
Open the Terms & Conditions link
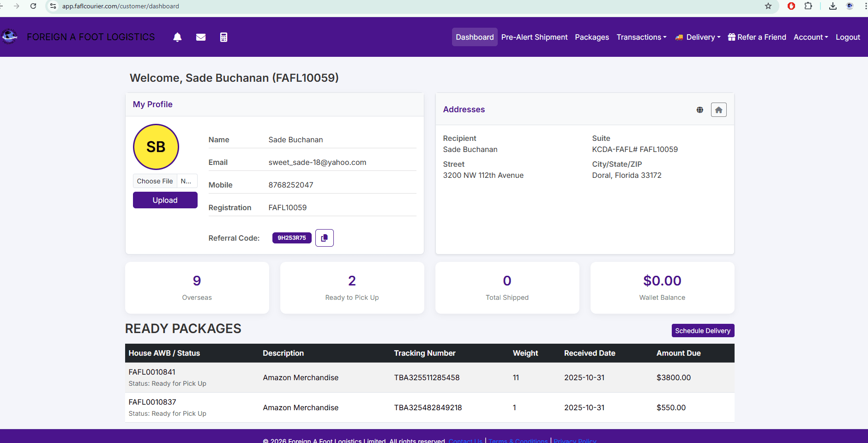point(518,440)
